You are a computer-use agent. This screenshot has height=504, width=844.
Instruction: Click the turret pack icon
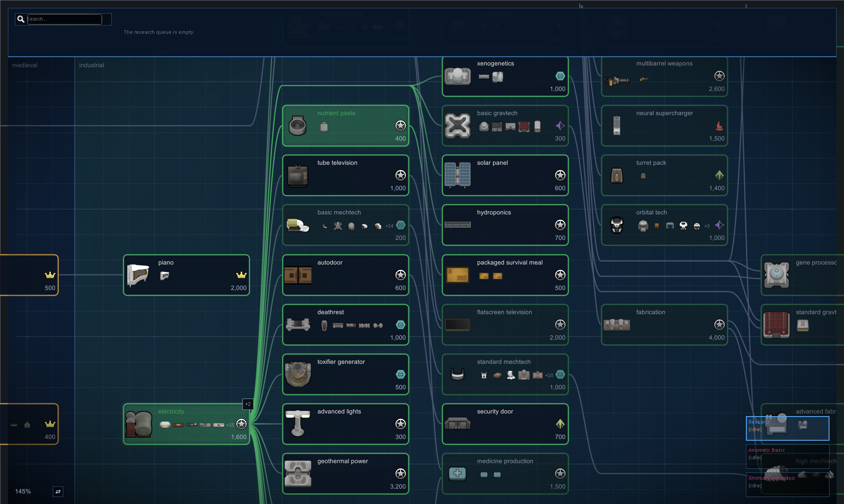617,176
